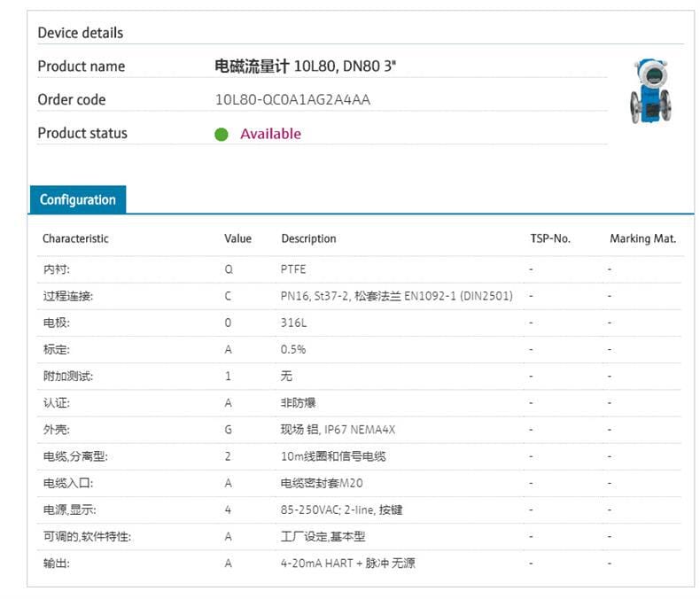The height and width of the screenshot is (599, 700).
Task: Click the 认证 非防爆 description
Action: click(x=299, y=403)
